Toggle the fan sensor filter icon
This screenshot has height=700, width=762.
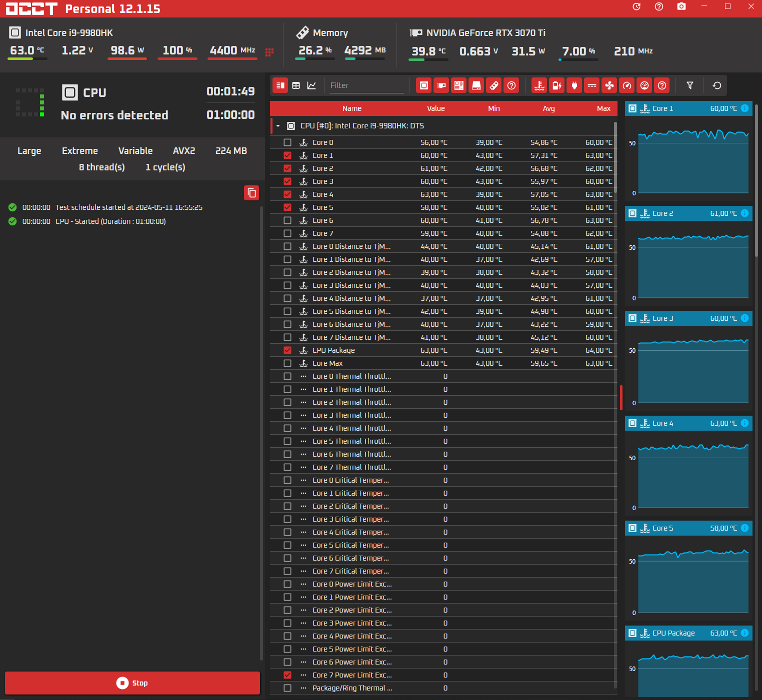(609, 85)
